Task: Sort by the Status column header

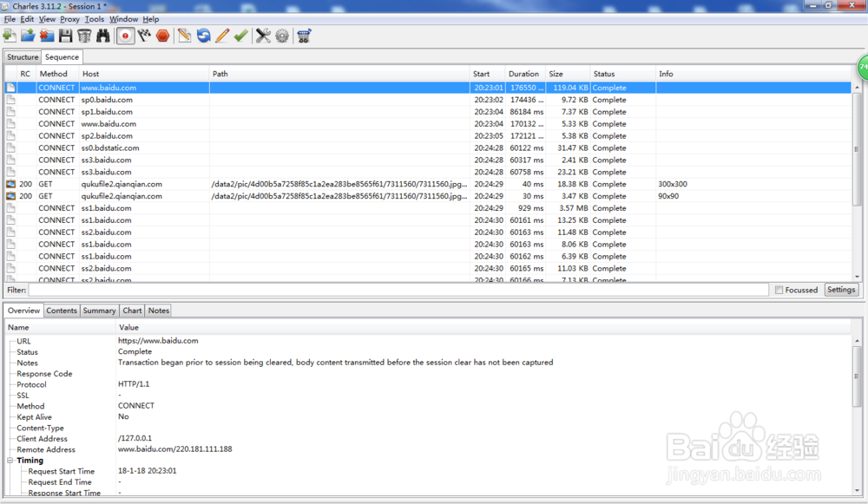Action: 622,74
